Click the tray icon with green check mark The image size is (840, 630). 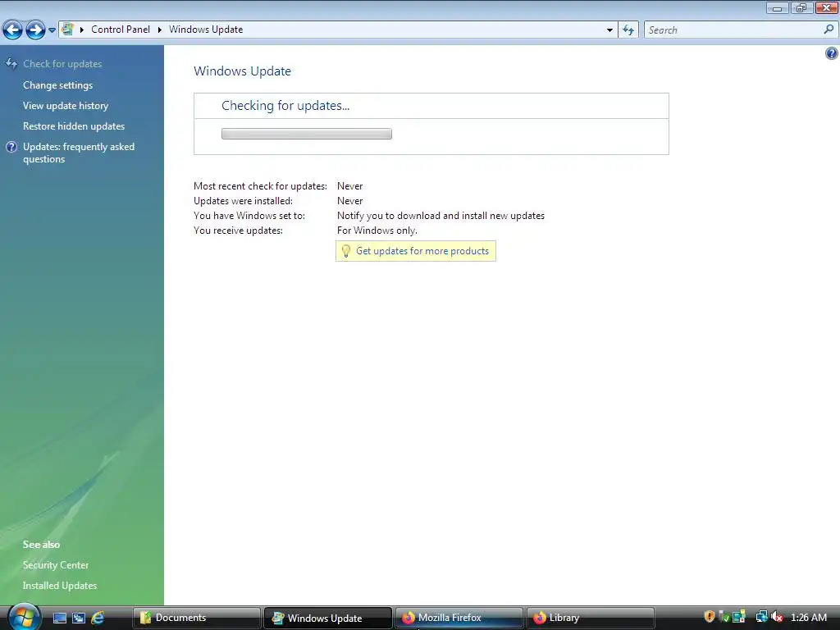pos(724,617)
